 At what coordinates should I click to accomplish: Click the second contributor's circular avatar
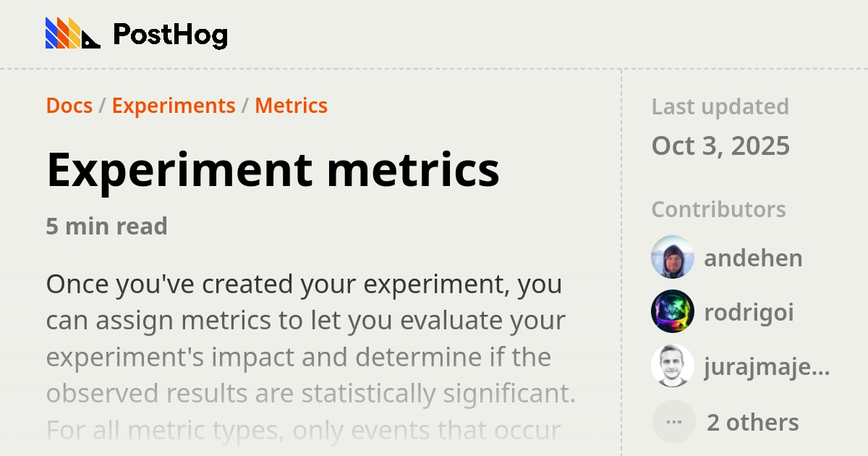click(x=672, y=311)
